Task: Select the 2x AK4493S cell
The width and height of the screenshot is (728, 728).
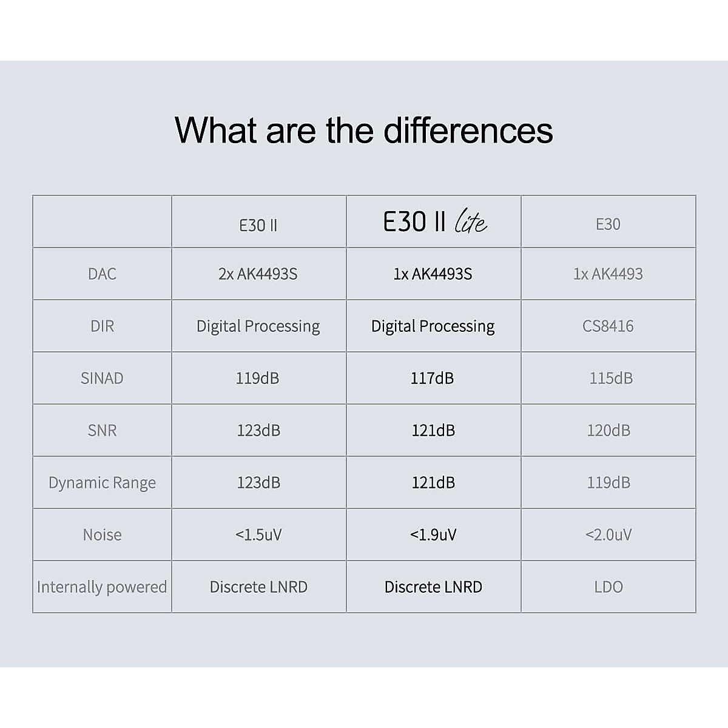Action: pyautogui.click(x=258, y=274)
